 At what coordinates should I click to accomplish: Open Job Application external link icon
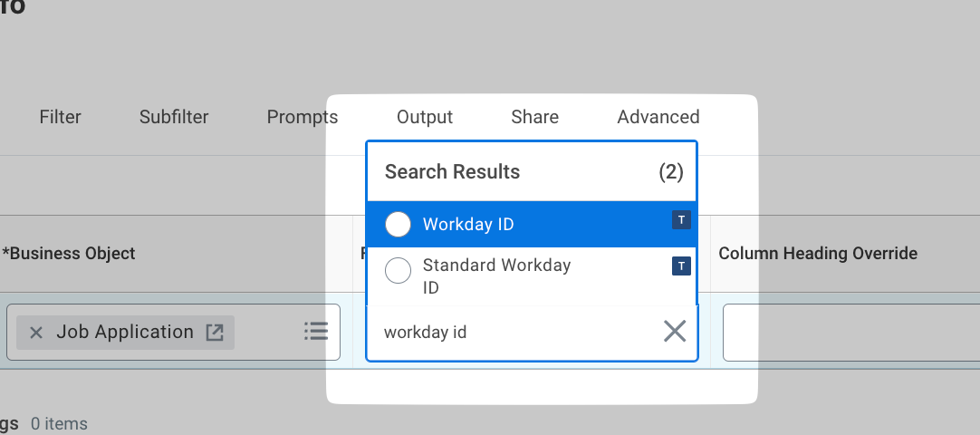pyautogui.click(x=215, y=333)
